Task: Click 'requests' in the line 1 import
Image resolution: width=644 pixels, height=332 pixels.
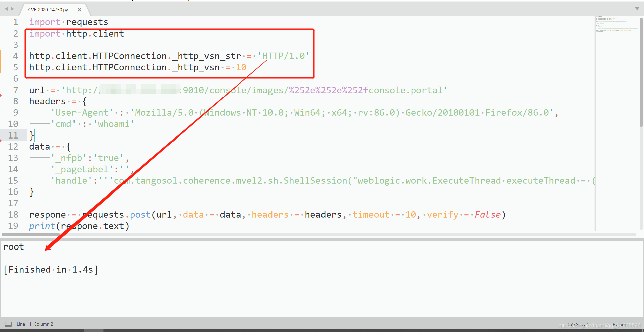Action: (x=87, y=22)
